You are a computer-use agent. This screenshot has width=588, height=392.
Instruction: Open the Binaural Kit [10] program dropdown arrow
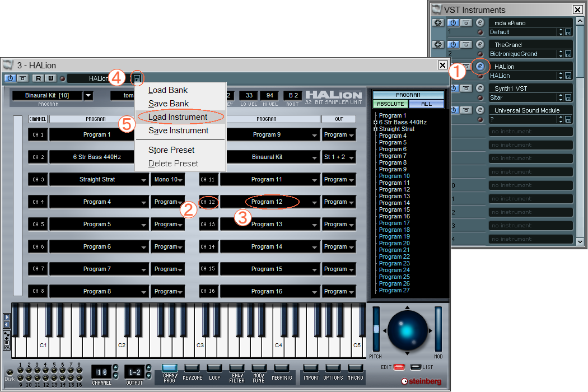(x=88, y=96)
